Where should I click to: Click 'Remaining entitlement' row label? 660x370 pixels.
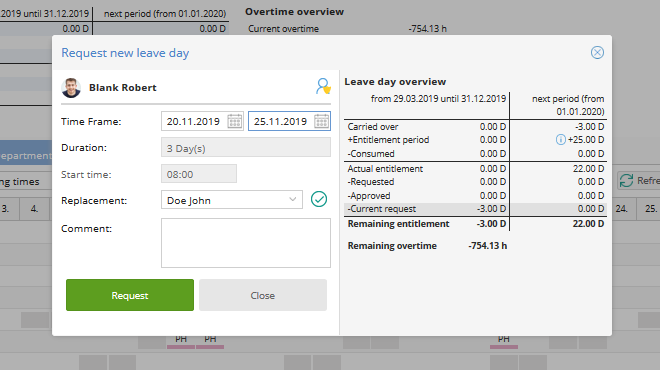tap(398, 224)
